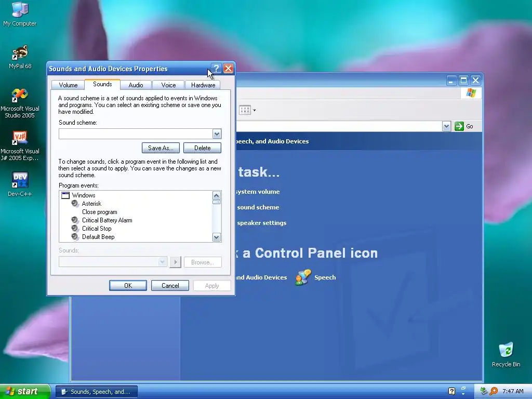The image size is (532, 399).
Task: Click the Speech control panel icon
Action: coord(303,277)
